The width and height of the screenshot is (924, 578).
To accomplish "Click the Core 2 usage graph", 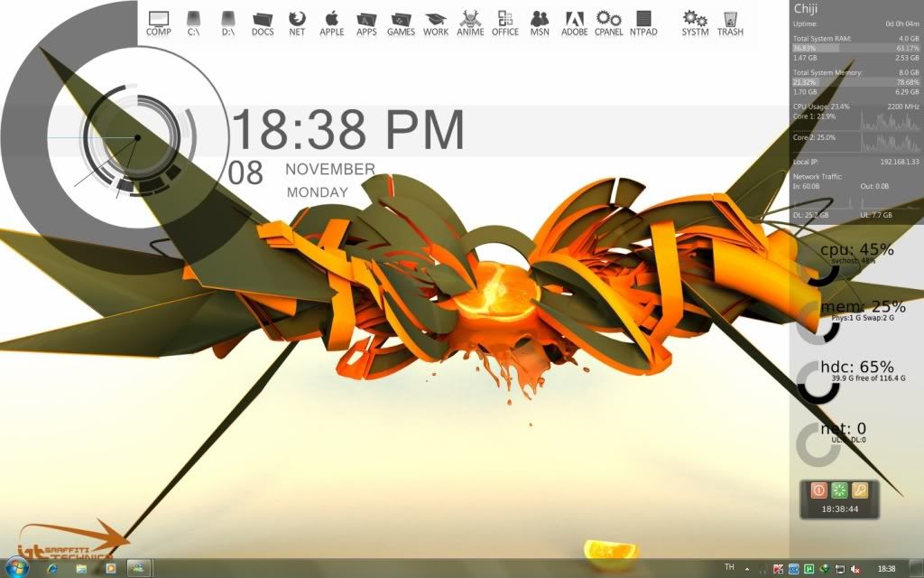I will [x=890, y=142].
